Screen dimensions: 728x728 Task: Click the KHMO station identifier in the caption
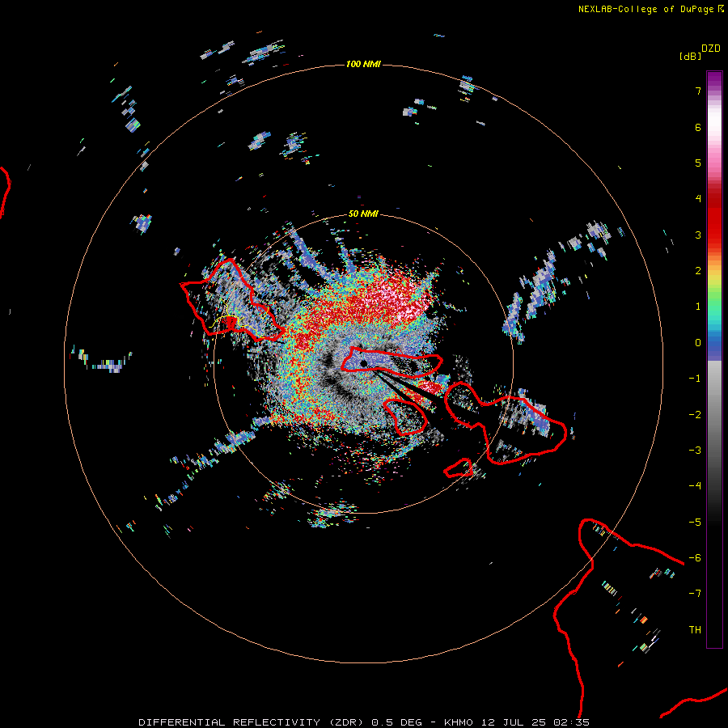click(x=458, y=722)
